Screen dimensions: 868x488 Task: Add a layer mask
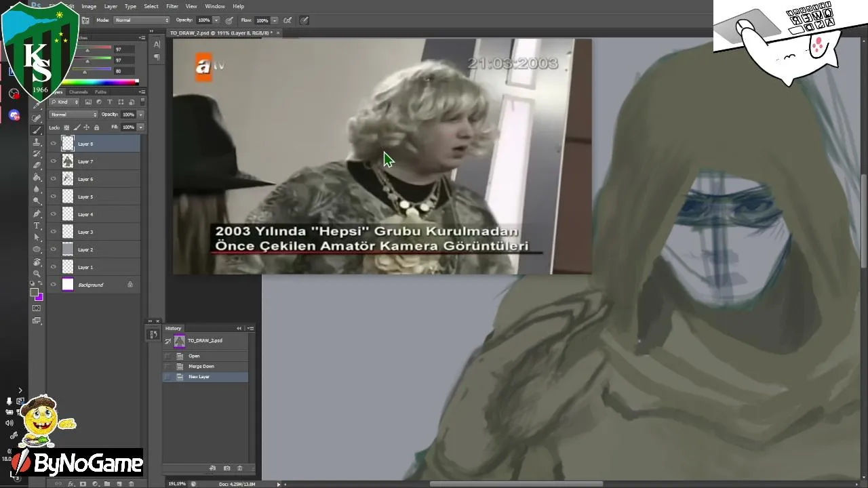(83, 484)
